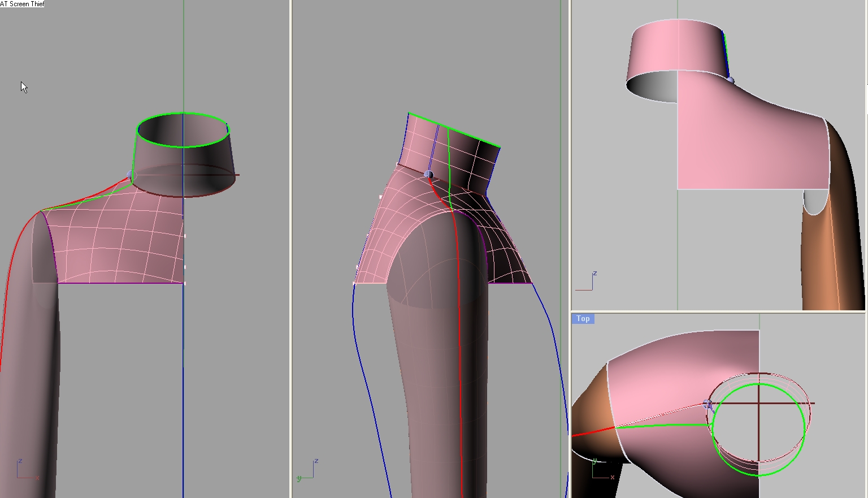Select the green top edge of the collar in the middle viewport
Screen dimensions: 868x498
pyautogui.click(x=454, y=130)
